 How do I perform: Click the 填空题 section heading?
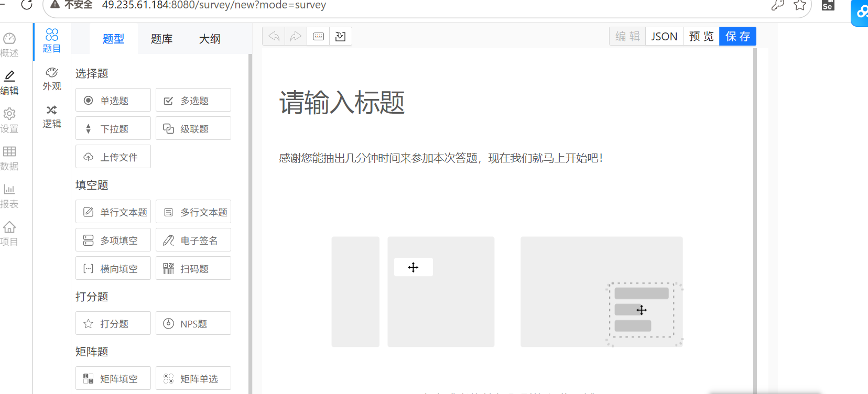92,185
